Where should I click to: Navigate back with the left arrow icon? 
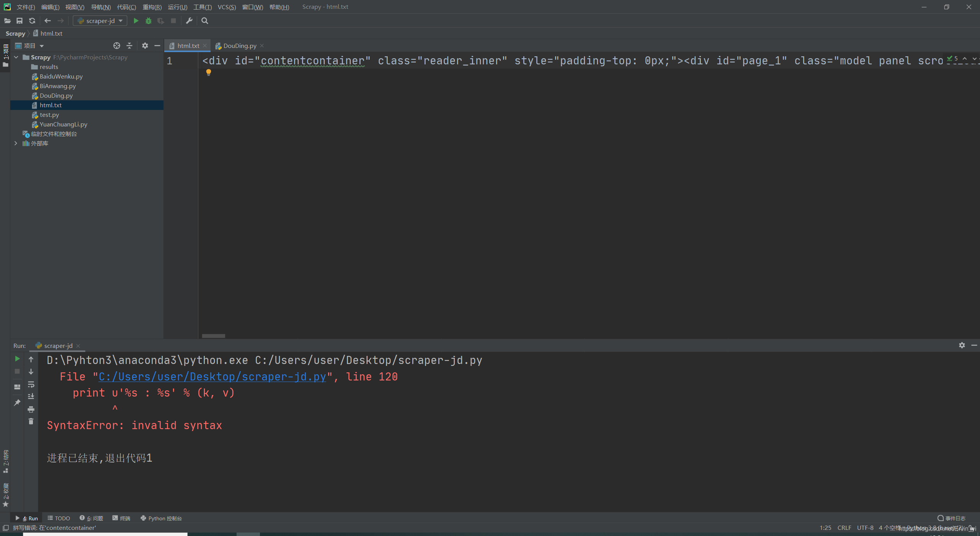pos(48,21)
